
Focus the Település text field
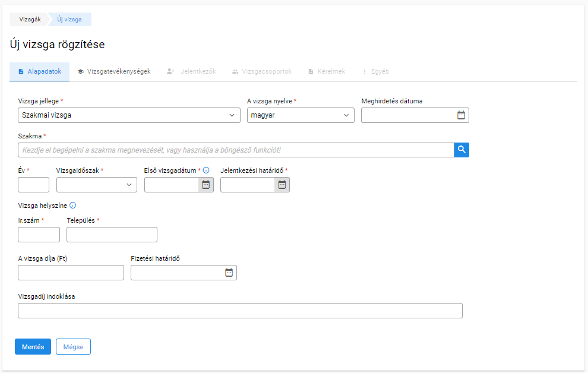tap(112, 235)
